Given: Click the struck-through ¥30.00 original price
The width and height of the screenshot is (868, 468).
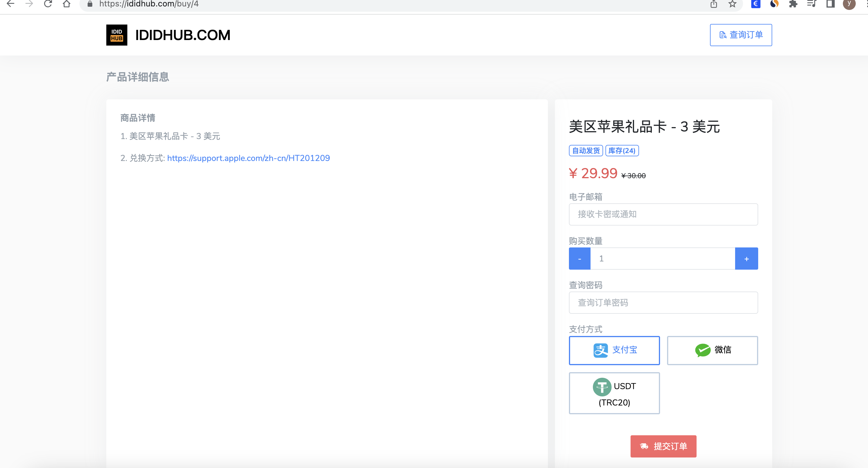Looking at the screenshot, I should coord(633,176).
